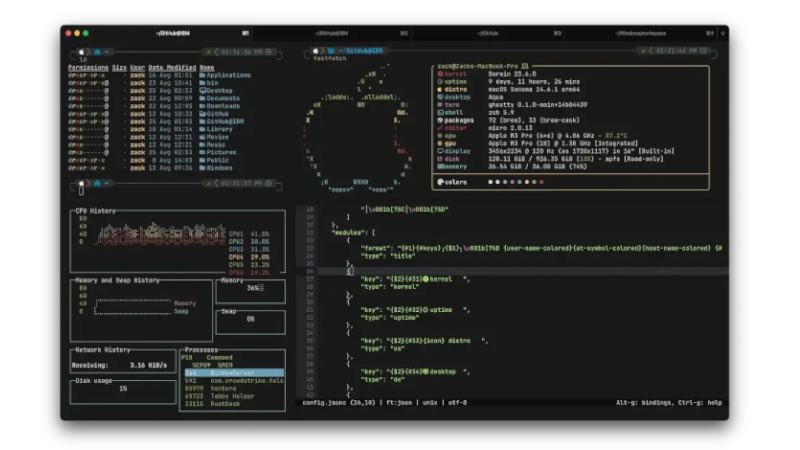Click the Downloads folder icon in the listing
Image resolution: width=800 pixels, height=450 pixels.
point(203,106)
